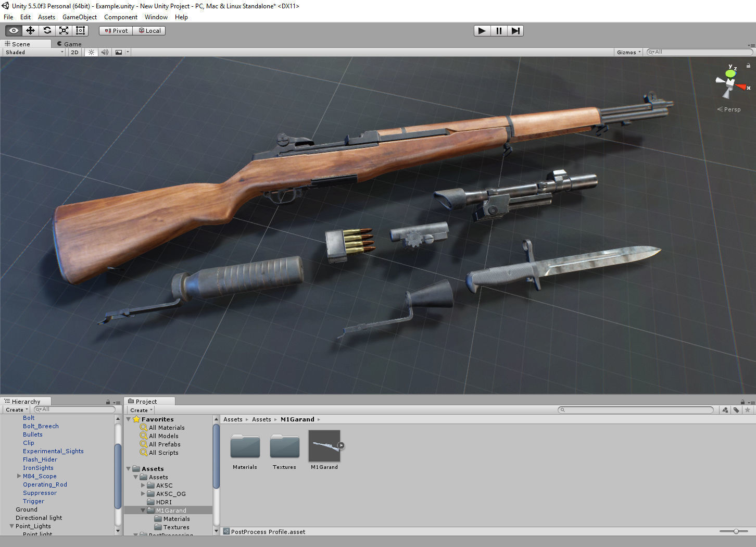Adjust the asset icon size slider
This screenshot has width=756, height=547.
[x=735, y=531]
